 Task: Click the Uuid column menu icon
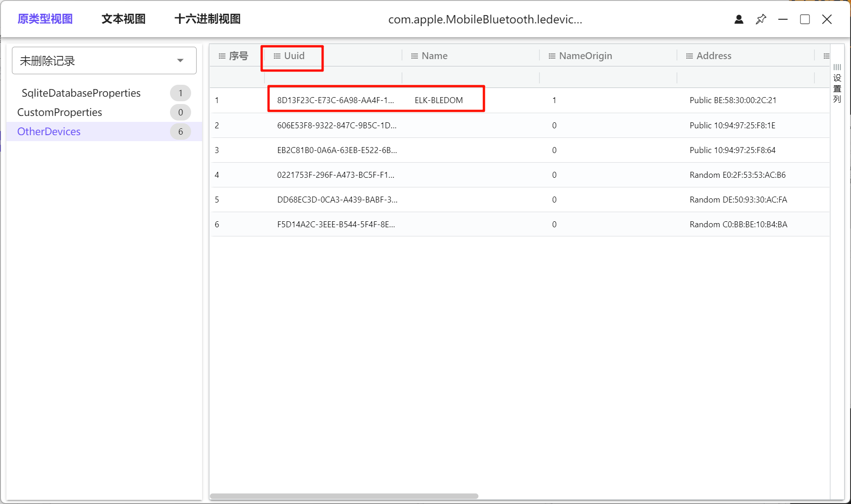click(277, 56)
